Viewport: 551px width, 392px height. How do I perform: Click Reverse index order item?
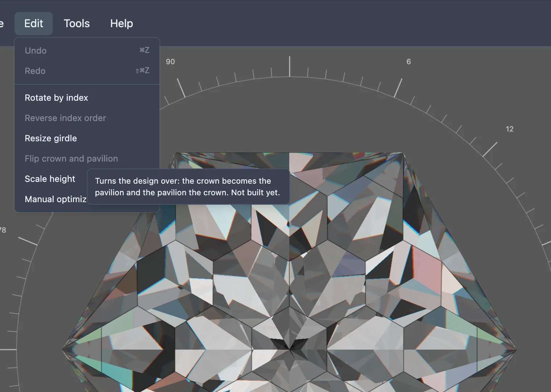[87, 118]
